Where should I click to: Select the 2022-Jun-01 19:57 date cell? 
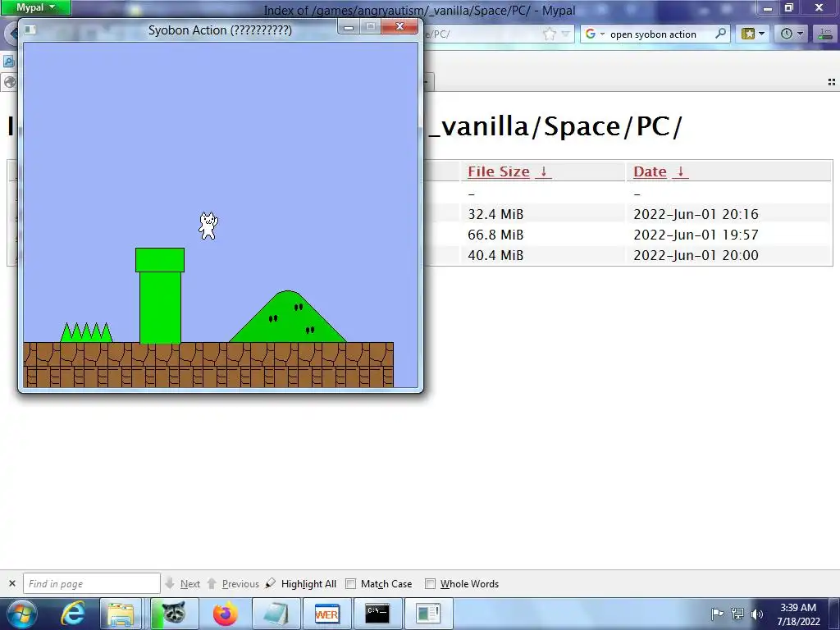696,235
